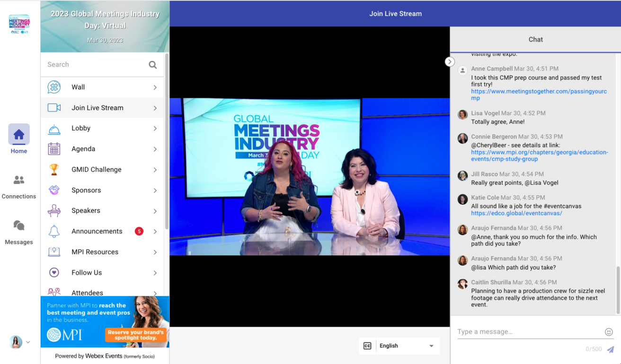Expand the Speakers row chevron
Image resolution: width=621 pixels, height=364 pixels.
point(155,211)
